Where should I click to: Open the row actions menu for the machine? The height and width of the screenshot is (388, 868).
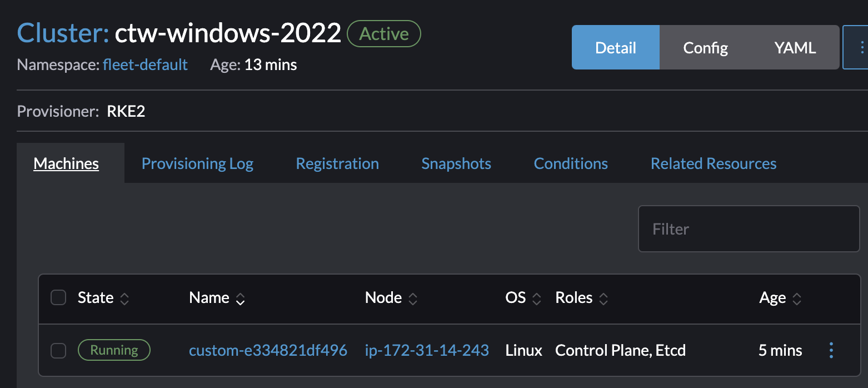click(831, 350)
